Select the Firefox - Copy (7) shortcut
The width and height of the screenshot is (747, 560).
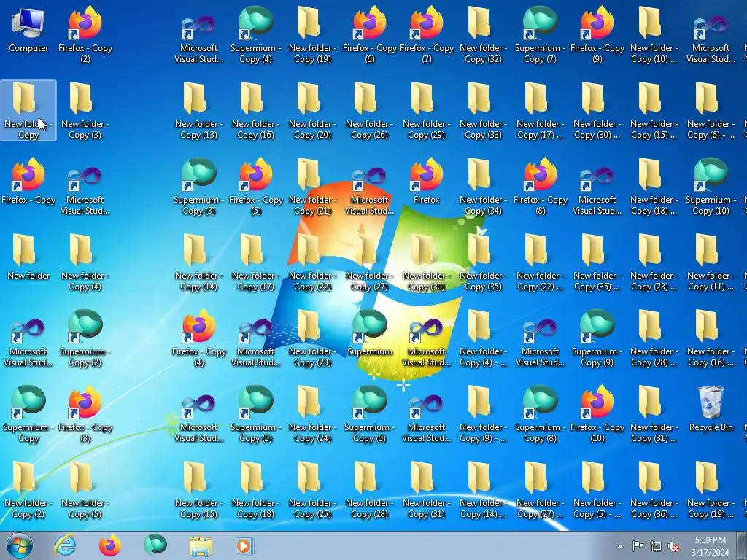[x=426, y=35]
